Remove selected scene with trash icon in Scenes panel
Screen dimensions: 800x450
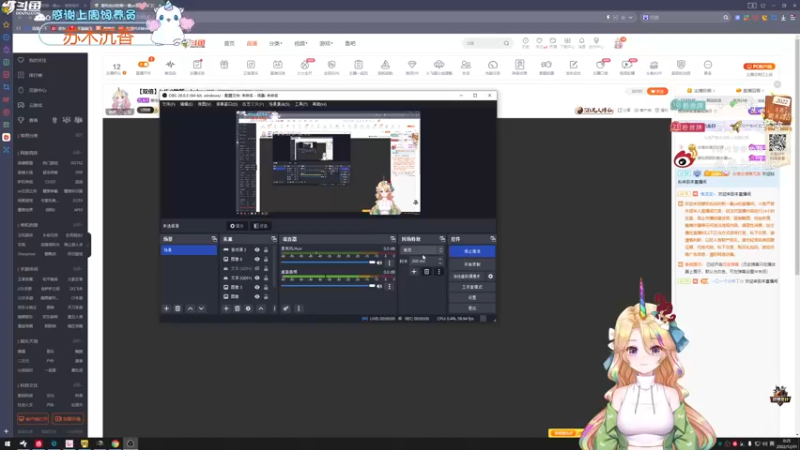tap(178, 308)
